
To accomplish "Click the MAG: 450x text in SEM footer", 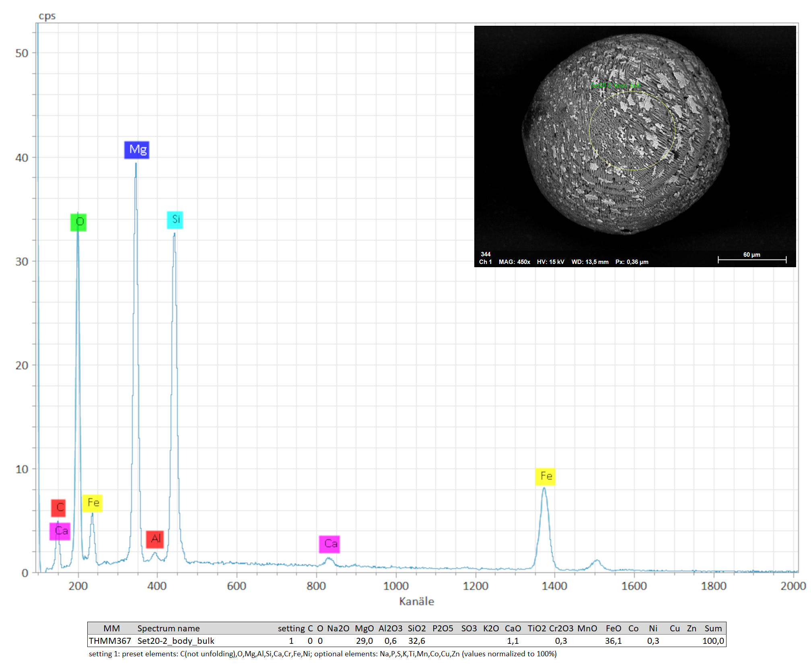I will tap(514, 262).
